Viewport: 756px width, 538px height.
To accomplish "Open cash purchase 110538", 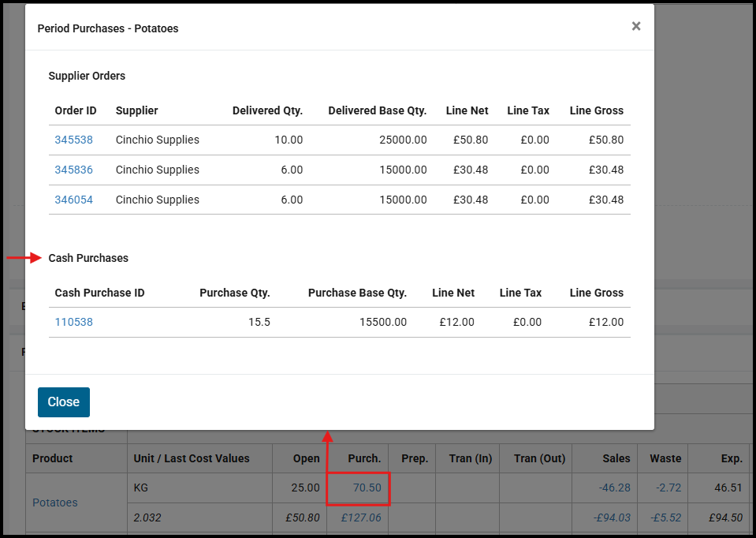I will click(73, 322).
